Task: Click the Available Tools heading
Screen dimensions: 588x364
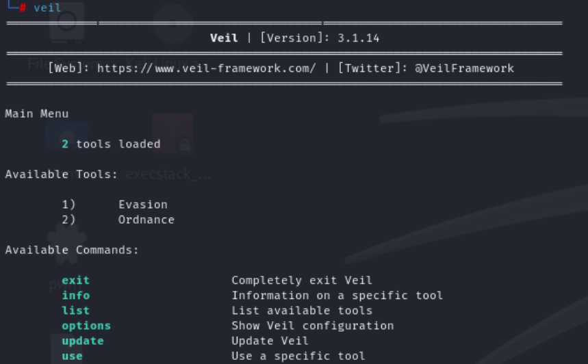Action: pos(61,174)
